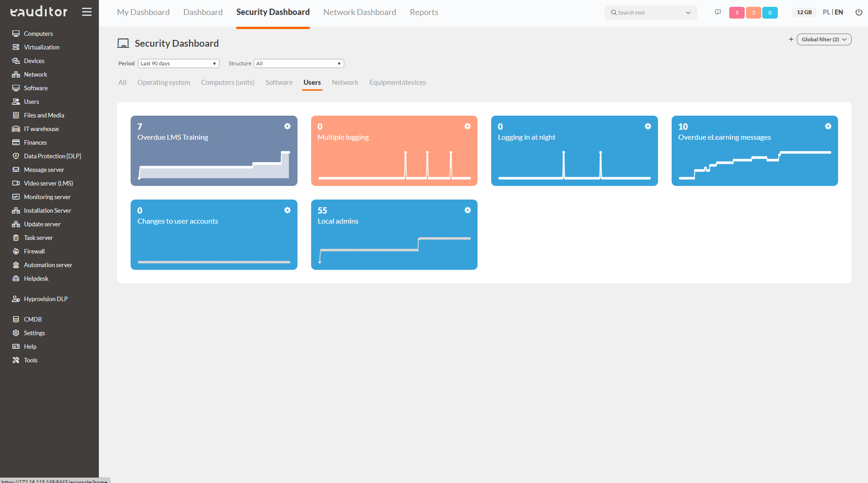Click the plus icon beside Global filter
This screenshot has width=868, height=483.
(791, 39)
